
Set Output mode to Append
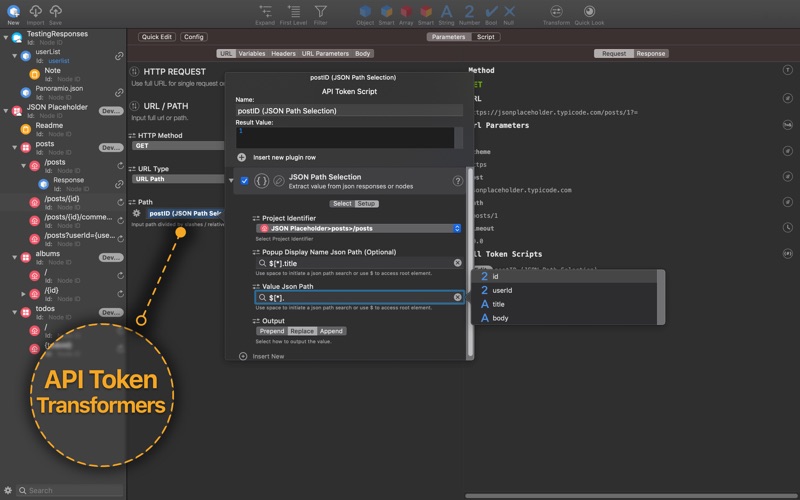(331, 331)
